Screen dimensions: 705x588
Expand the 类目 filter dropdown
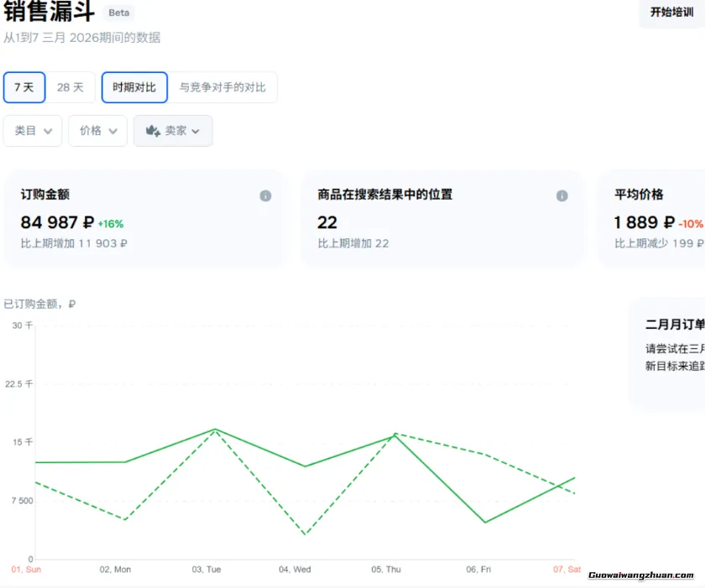point(33,131)
